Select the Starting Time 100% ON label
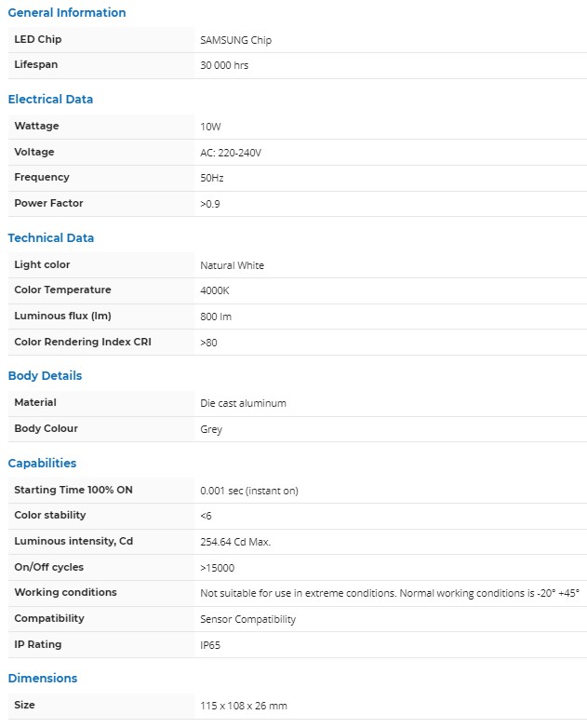The image size is (587, 728). tap(73, 490)
